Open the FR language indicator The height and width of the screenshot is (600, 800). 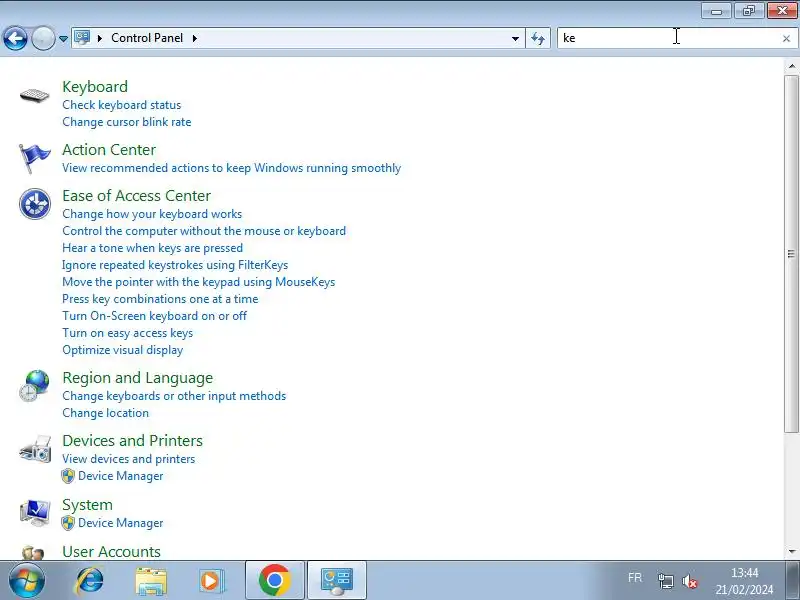point(635,578)
